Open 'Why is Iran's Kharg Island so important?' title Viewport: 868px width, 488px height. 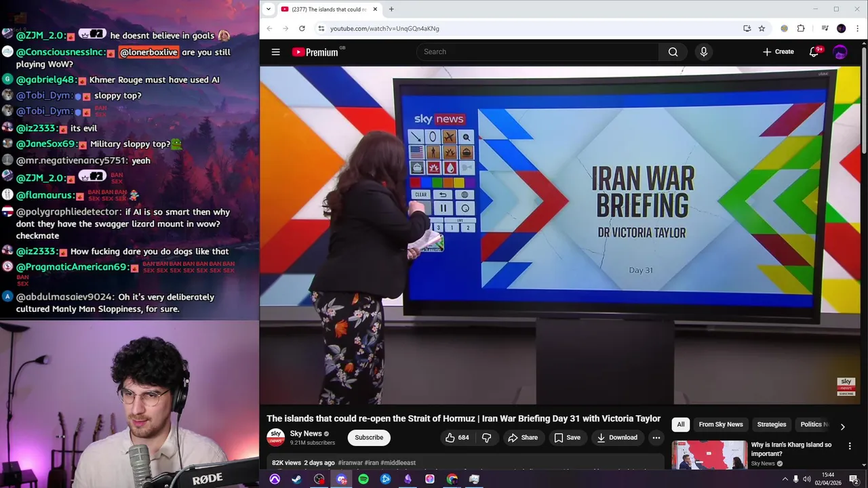point(791,449)
